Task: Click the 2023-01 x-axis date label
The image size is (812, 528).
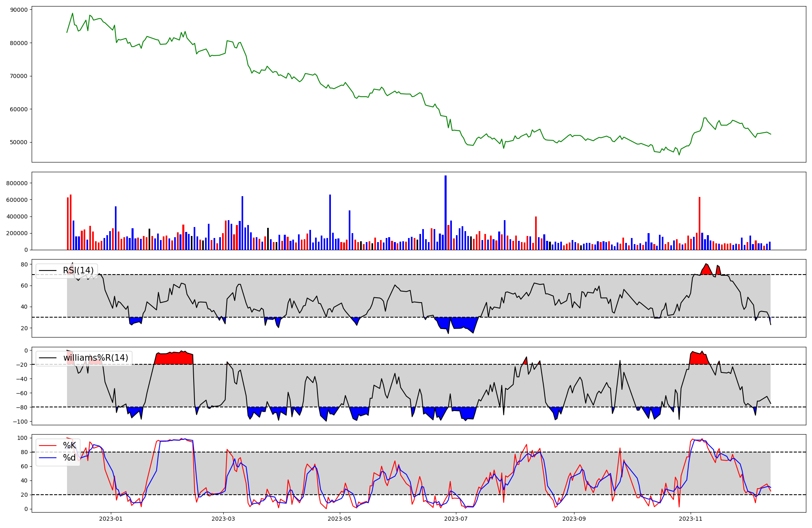Action: pyautogui.click(x=111, y=519)
